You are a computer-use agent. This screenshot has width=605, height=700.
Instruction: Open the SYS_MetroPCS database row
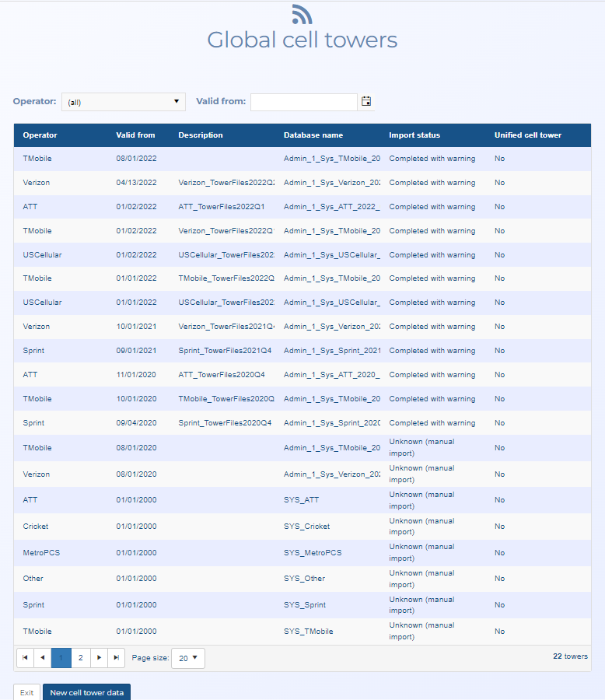tap(312, 553)
